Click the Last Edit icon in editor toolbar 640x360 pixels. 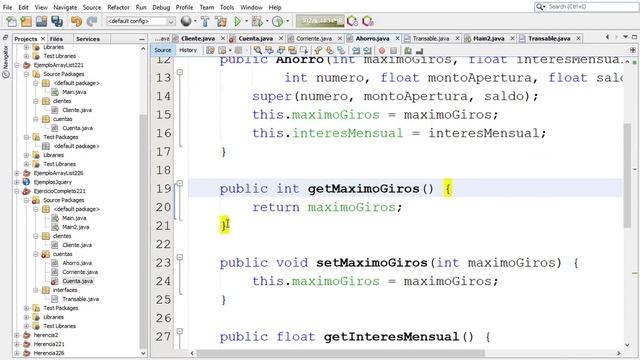point(210,51)
